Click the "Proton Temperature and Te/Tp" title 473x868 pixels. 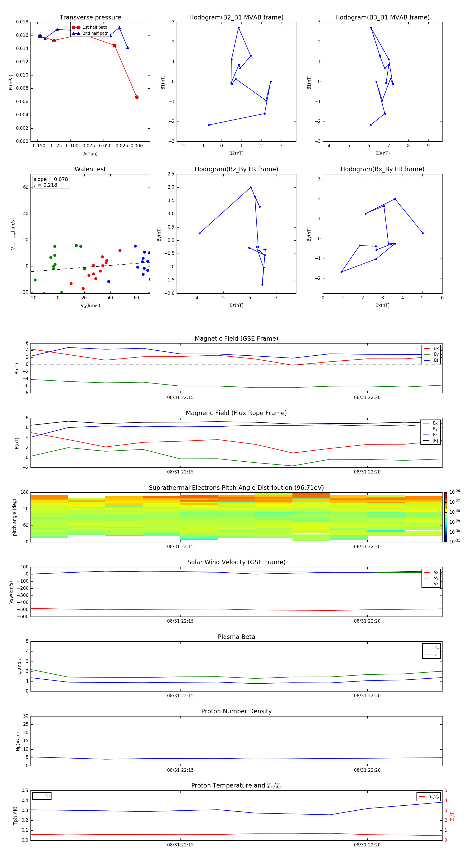point(236,786)
